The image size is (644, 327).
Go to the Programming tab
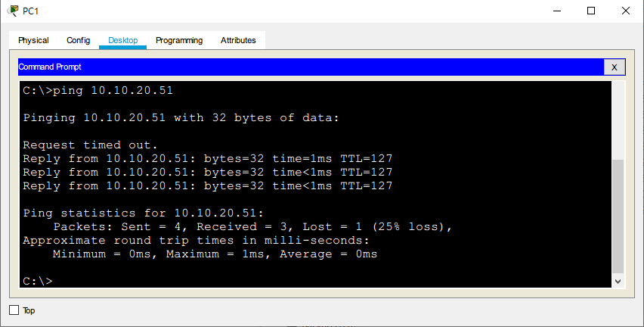(179, 40)
